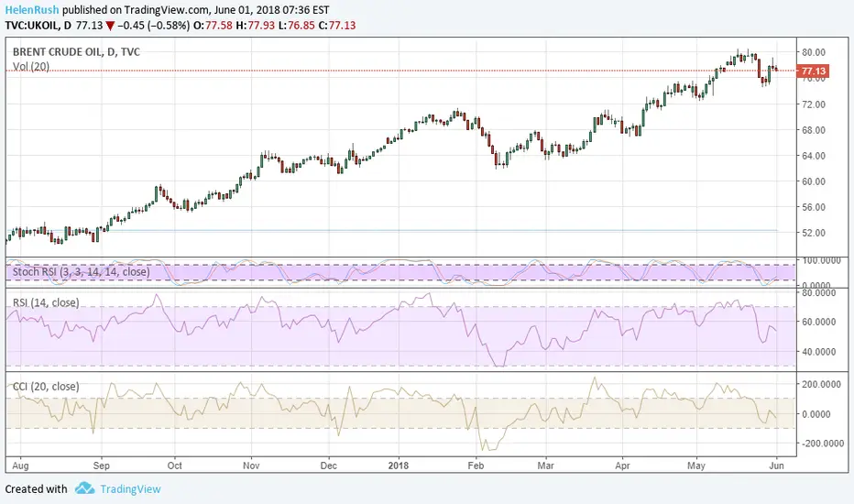Screen dimensions: 854x504
Task: Click the TradingView cloud logo icon
Action: [x=85, y=488]
